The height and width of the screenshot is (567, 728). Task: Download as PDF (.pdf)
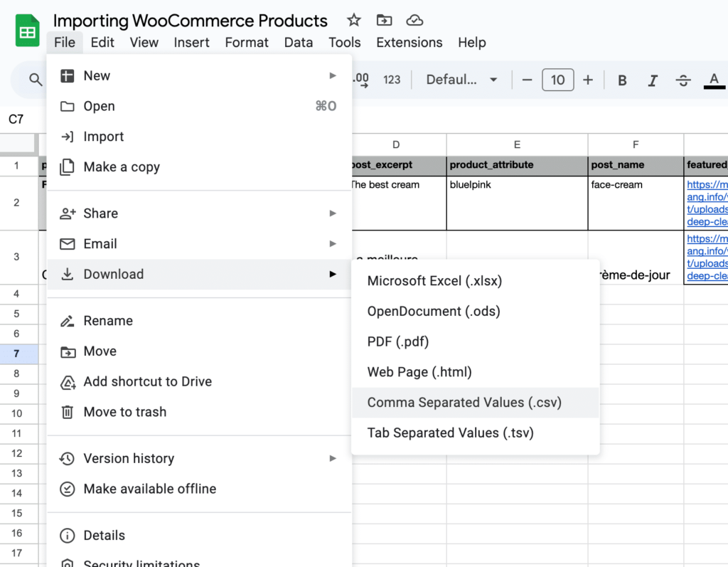pos(476,341)
